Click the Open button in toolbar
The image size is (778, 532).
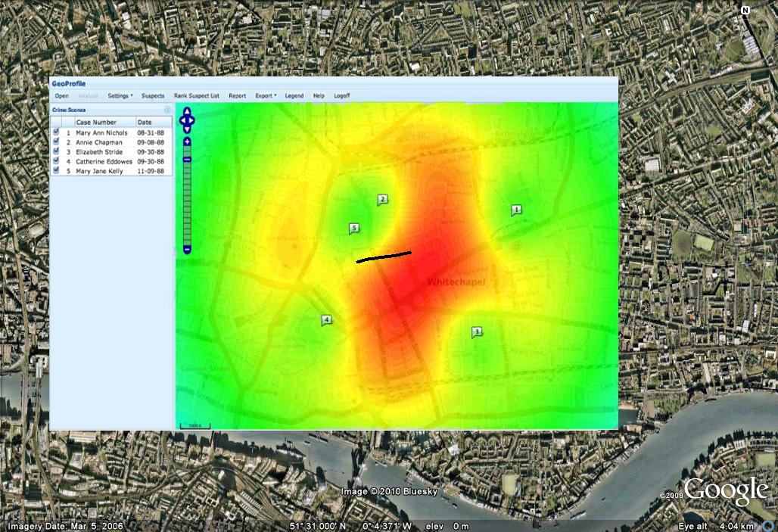click(x=62, y=96)
